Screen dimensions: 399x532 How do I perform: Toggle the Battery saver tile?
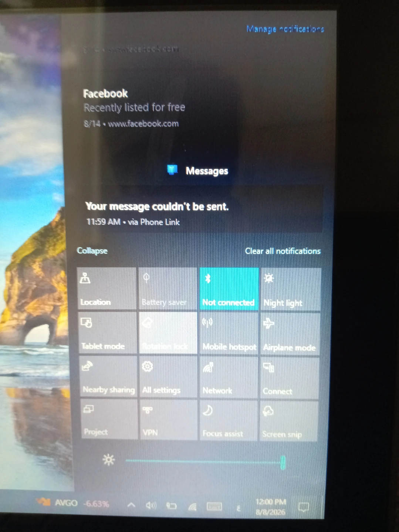coord(168,289)
